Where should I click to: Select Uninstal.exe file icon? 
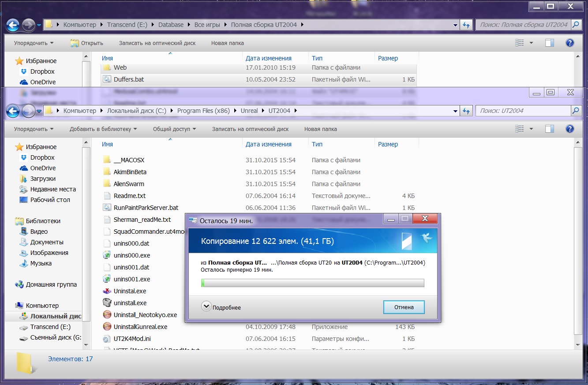coord(107,291)
